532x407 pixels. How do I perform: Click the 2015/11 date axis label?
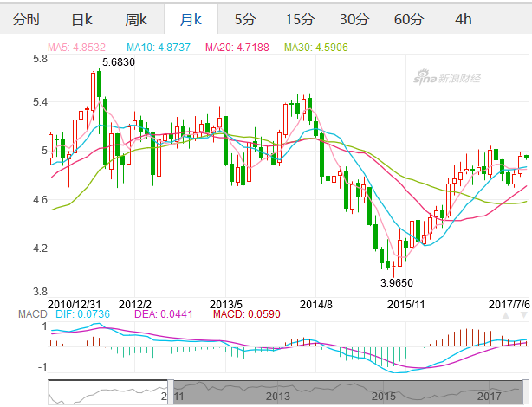tap(405, 304)
